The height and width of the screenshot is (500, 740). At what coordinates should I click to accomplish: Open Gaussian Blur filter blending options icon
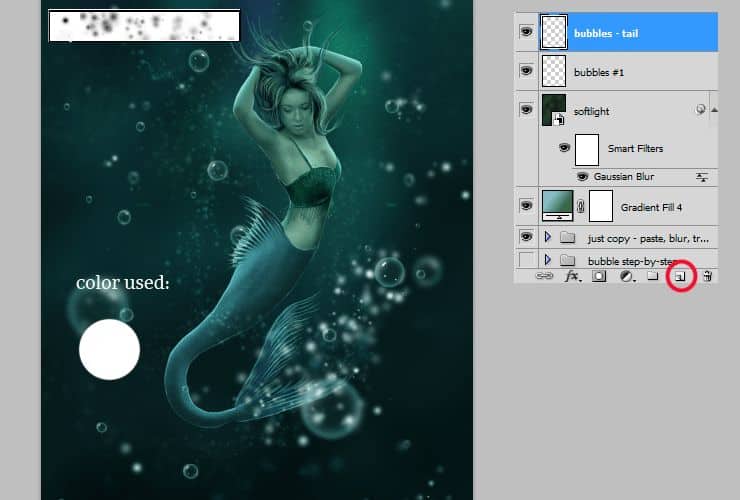(x=702, y=177)
